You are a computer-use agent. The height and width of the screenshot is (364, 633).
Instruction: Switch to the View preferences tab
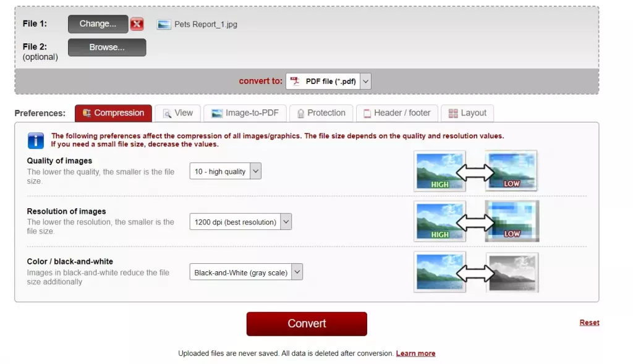tap(177, 113)
